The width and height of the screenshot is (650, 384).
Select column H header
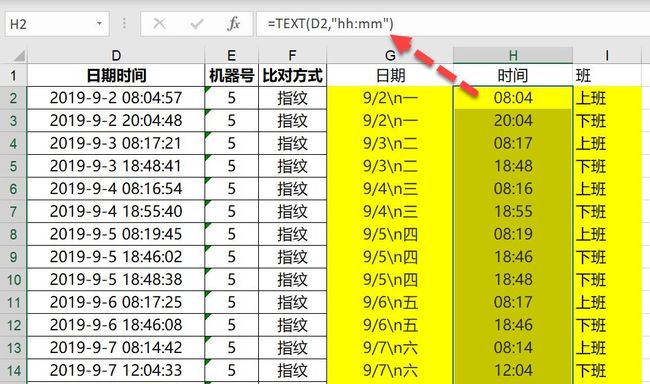tap(513, 55)
